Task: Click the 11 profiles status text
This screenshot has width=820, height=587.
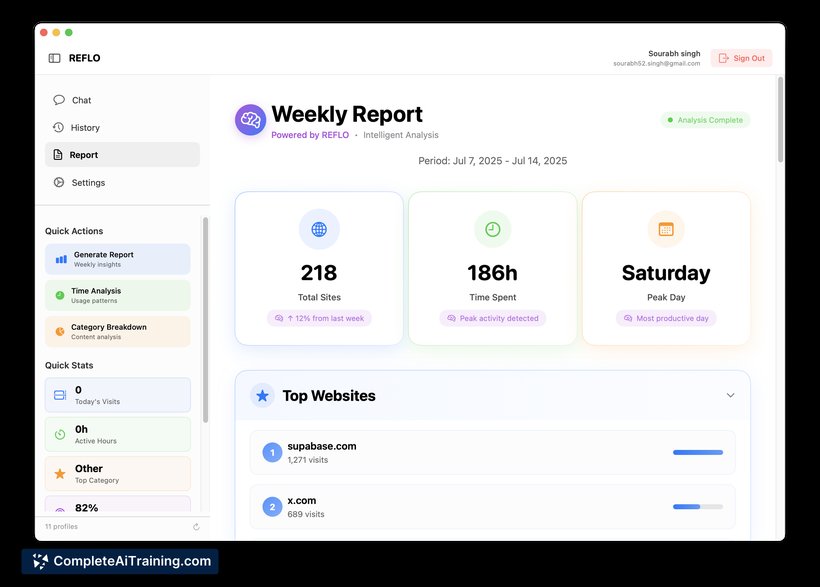Action: point(61,527)
